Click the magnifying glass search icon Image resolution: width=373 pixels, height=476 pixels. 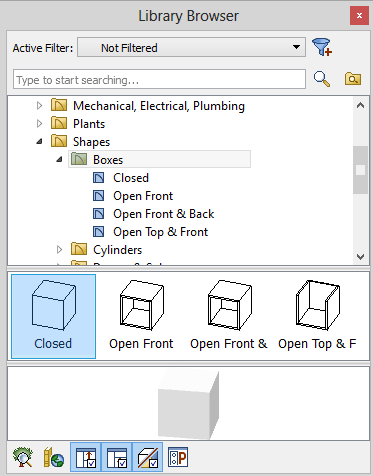(x=322, y=79)
